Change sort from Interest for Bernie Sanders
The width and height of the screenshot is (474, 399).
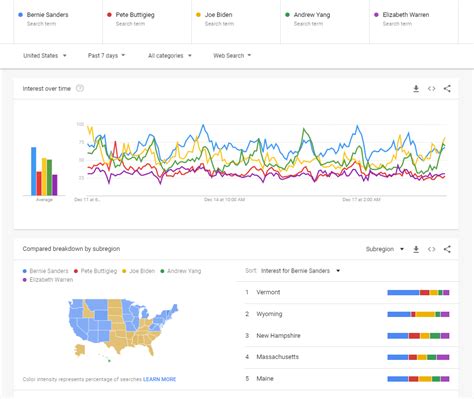pos(300,271)
